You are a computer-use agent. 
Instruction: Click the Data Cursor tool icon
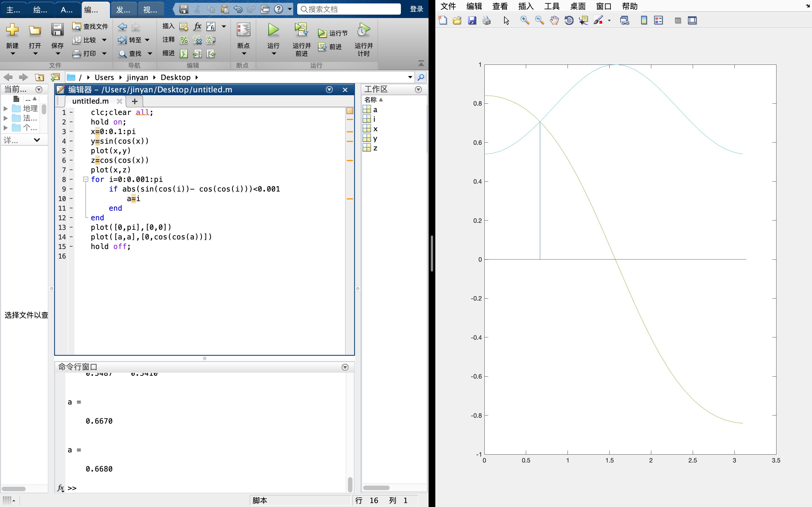click(584, 21)
